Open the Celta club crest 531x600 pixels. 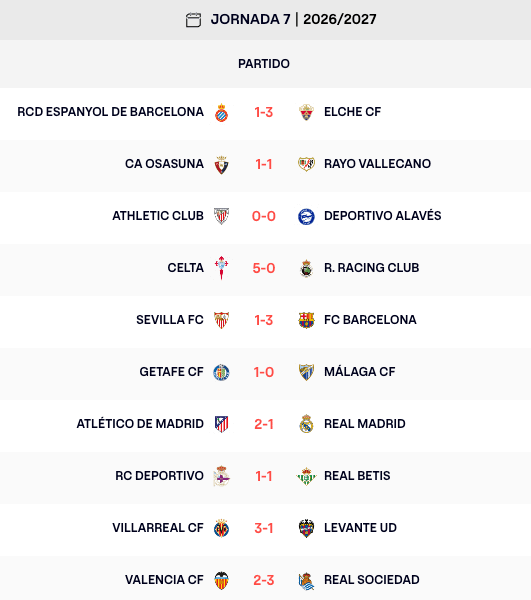(x=221, y=268)
